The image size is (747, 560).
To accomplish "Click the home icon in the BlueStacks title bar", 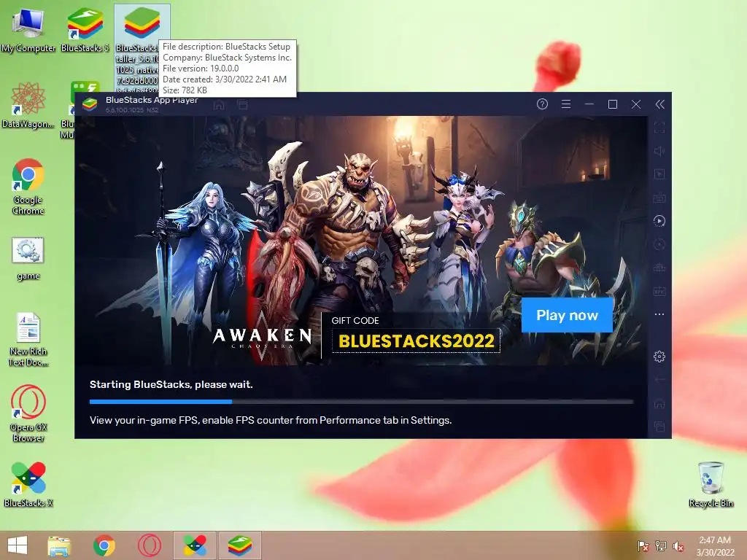I will [219, 105].
